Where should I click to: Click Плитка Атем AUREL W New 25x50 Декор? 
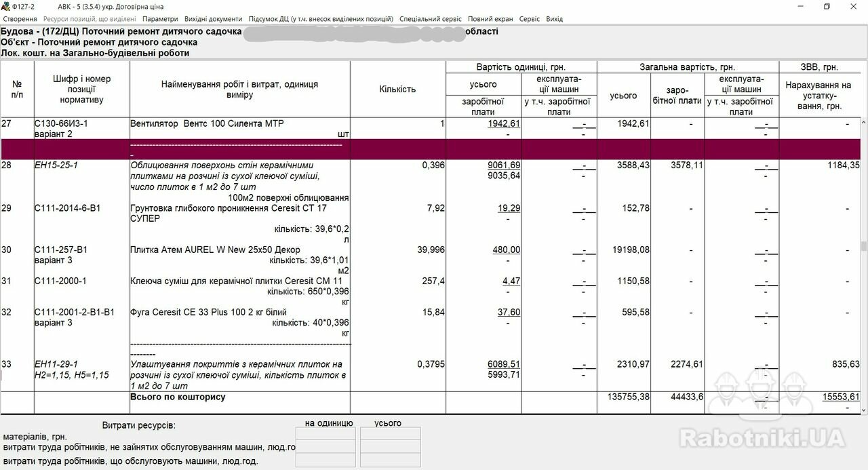(x=215, y=250)
